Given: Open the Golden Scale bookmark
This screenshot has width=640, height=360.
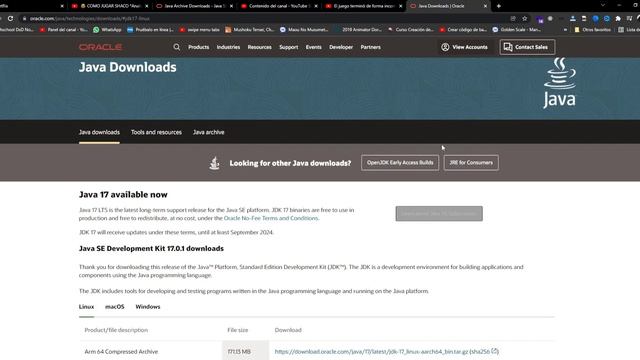Looking at the screenshot, I should pos(516,29).
